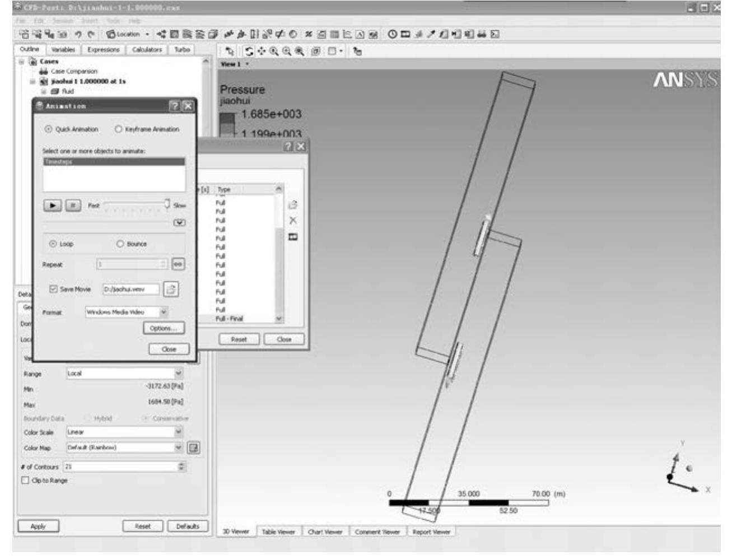Click the undo arrow in the toolbar
Screen dimensions: 732x560
[79, 34]
